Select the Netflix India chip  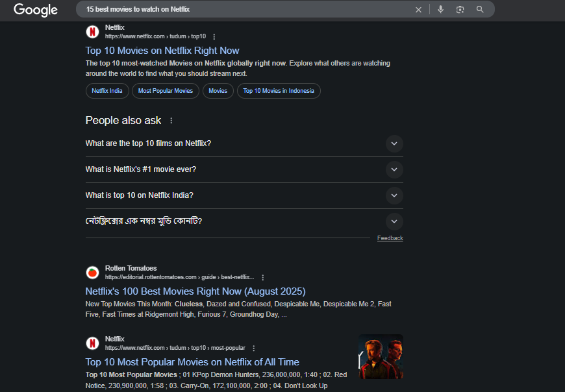point(107,91)
